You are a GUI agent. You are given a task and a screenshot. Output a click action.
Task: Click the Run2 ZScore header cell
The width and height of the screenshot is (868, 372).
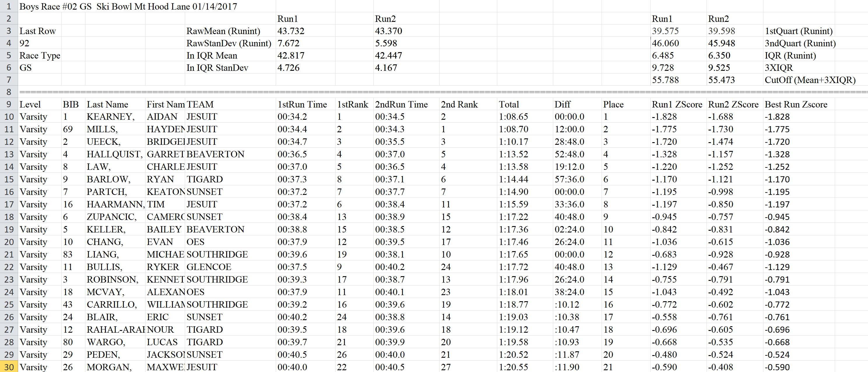(x=733, y=104)
